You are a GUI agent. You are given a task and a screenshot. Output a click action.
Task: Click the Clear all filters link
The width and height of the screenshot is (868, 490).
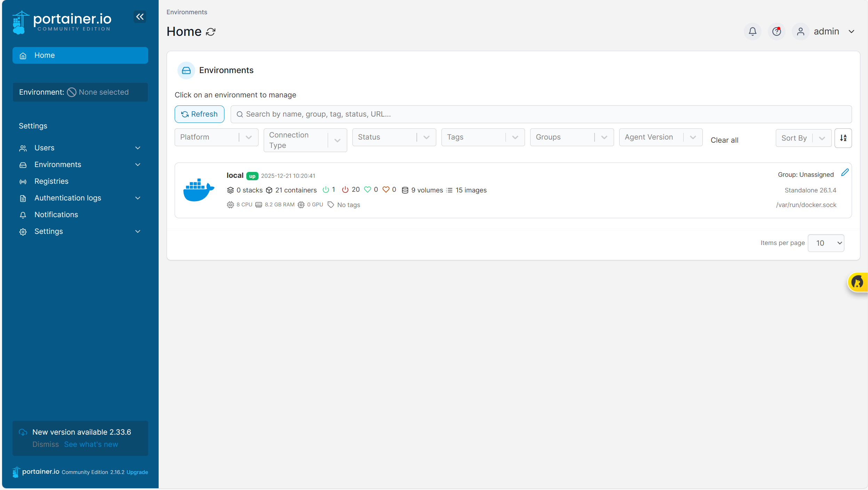pos(724,140)
